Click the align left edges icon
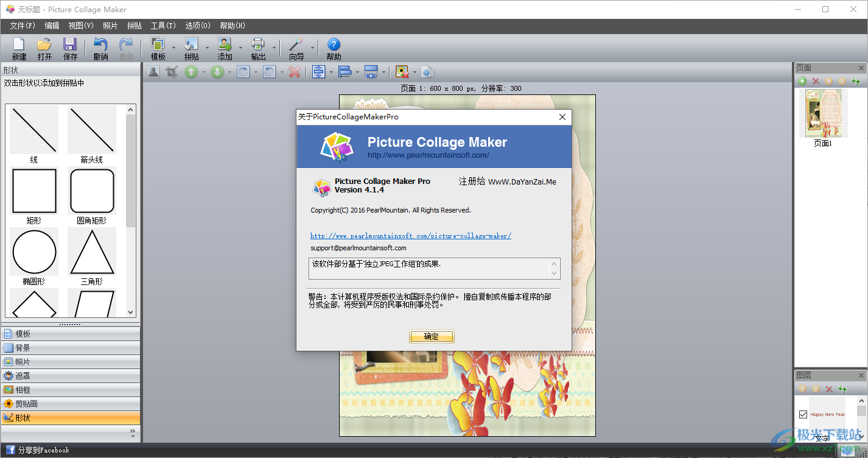This screenshot has width=868, height=458. [x=345, y=72]
